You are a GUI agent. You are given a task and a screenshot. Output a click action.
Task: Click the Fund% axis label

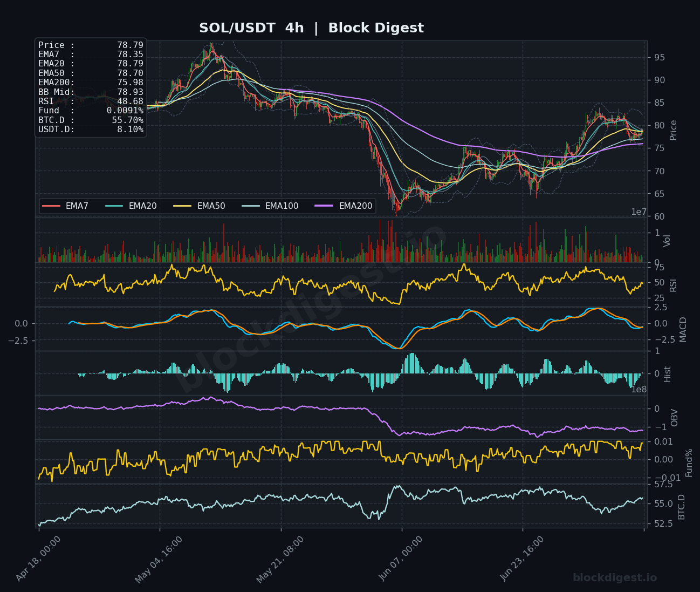689,462
